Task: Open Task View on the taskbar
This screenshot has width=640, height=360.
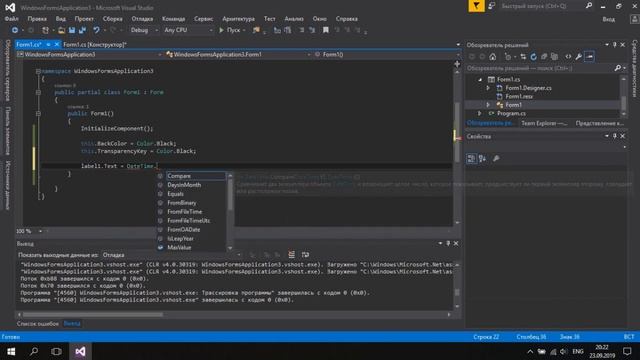Action: tap(56, 351)
